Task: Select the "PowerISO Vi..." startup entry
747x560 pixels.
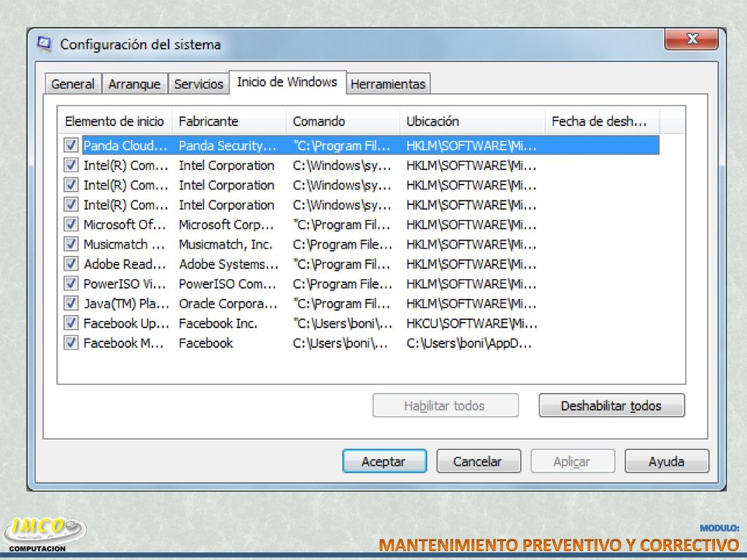Action: pos(125,284)
